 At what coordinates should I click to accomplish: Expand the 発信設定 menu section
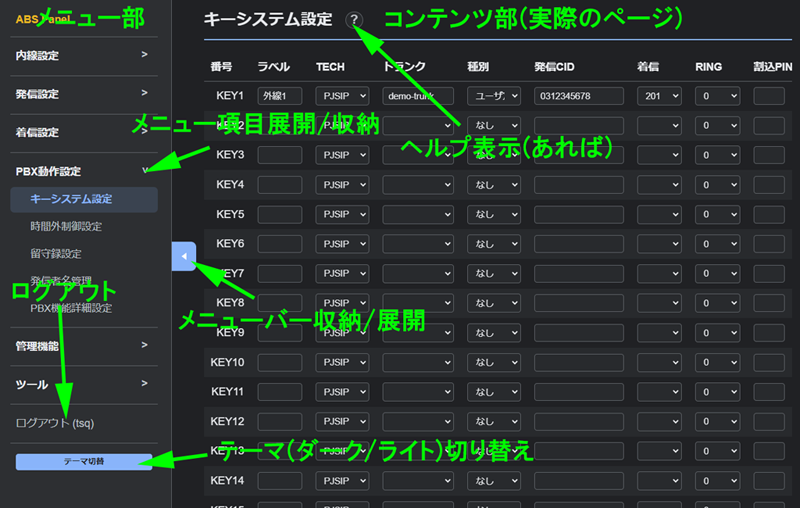(80, 94)
